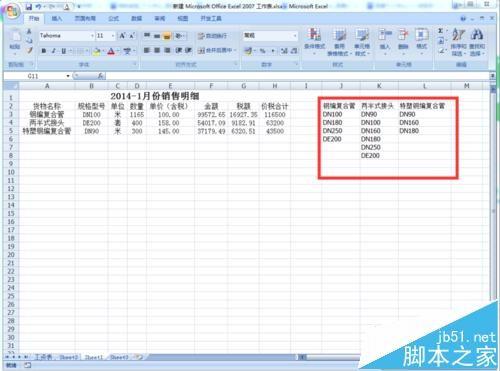Click the fx insert function button
This screenshot has width=500, height=371.
pos(100,76)
